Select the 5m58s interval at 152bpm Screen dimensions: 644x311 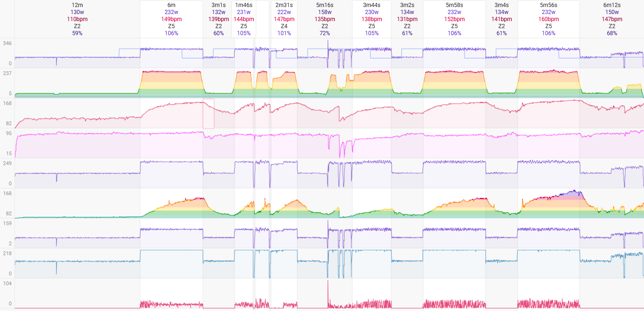pos(454,19)
